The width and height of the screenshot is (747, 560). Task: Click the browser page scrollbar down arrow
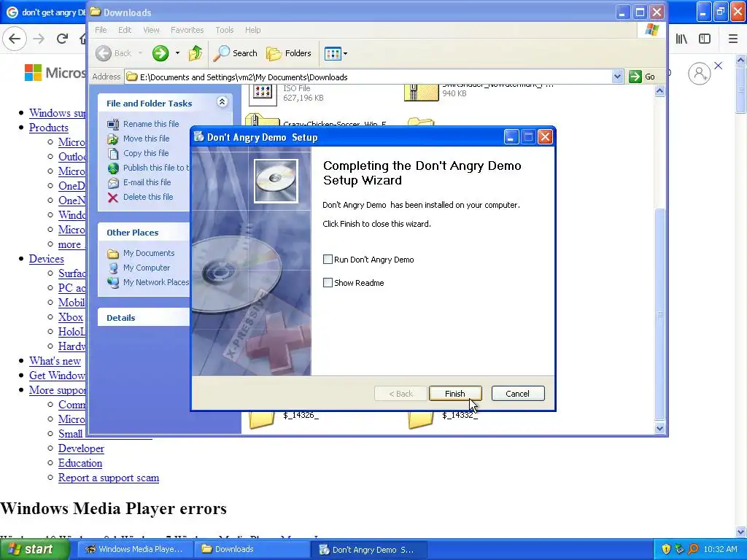pos(740,532)
